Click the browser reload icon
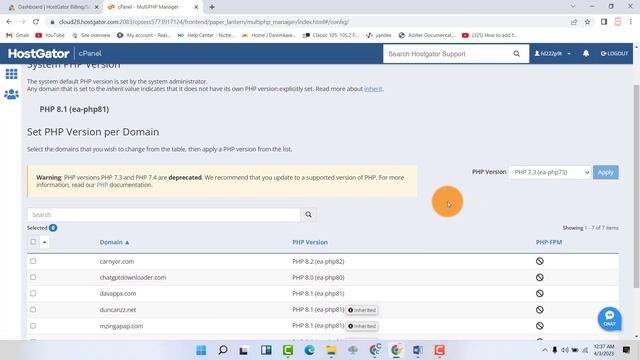Viewport: 640px width, 360px height. coord(36,22)
